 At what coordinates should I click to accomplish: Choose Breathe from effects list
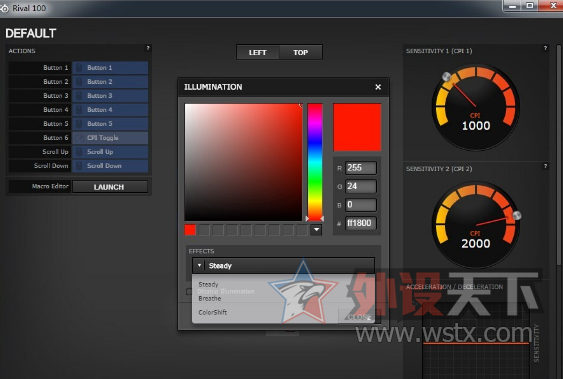[210, 298]
